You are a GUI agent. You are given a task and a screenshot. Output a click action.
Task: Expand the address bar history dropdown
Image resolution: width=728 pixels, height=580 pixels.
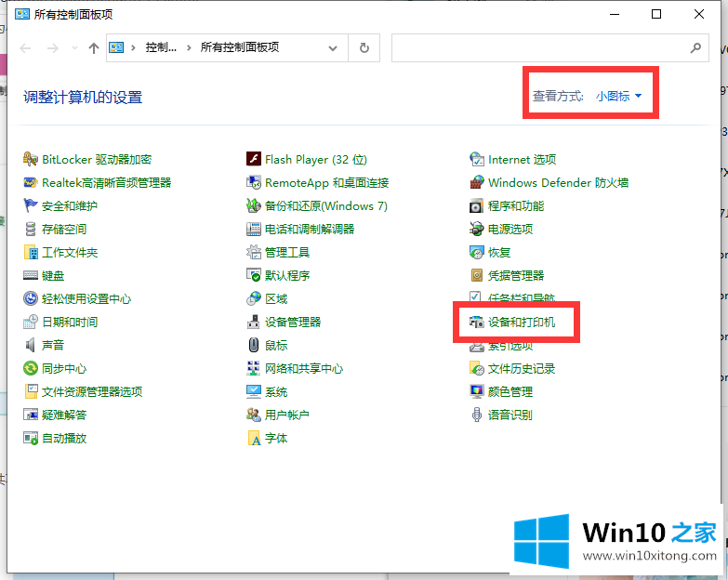point(333,47)
